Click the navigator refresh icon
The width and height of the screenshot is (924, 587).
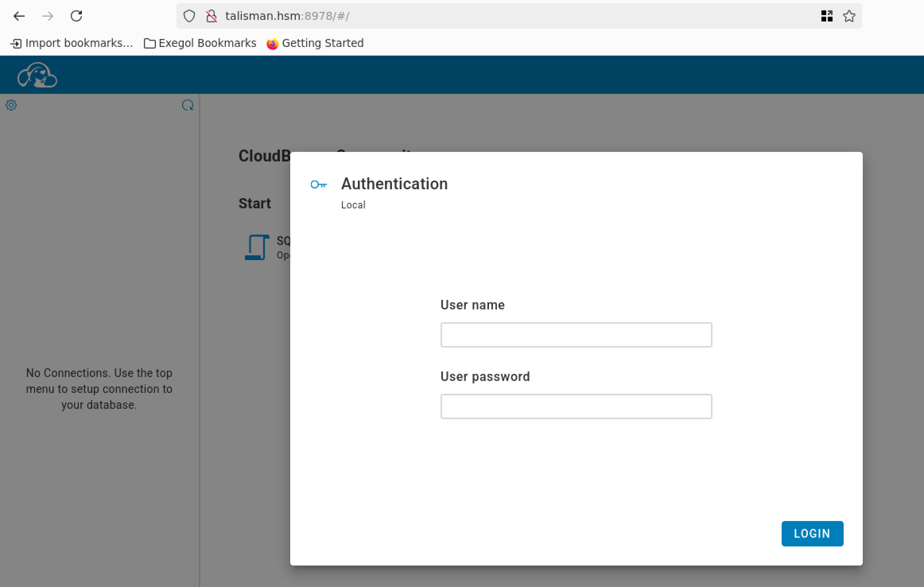(188, 105)
